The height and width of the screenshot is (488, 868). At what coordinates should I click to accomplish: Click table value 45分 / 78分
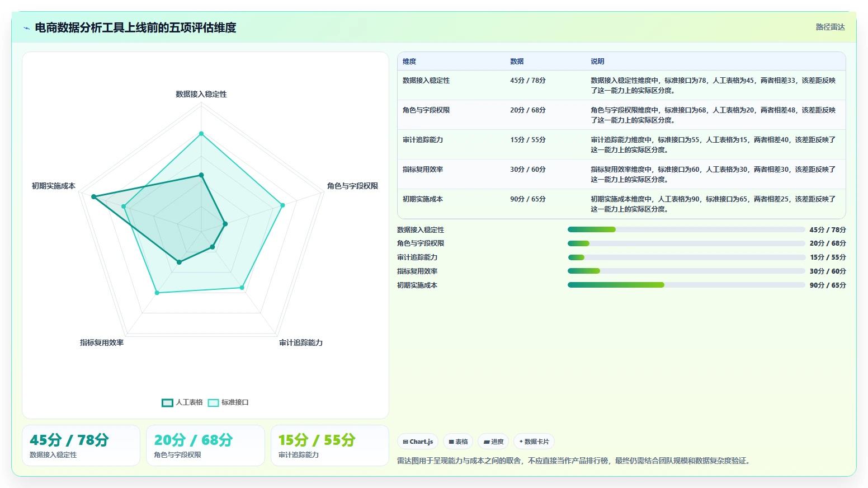tap(528, 81)
